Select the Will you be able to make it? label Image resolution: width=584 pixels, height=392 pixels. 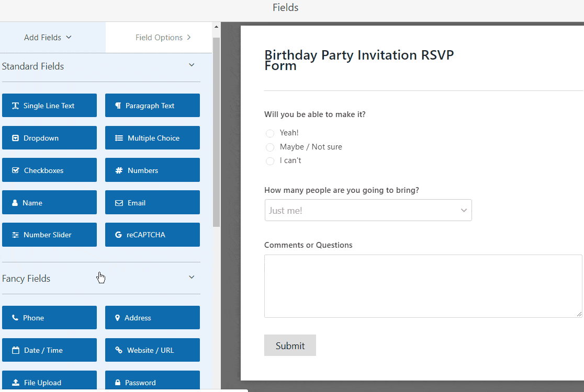pyautogui.click(x=315, y=114)
